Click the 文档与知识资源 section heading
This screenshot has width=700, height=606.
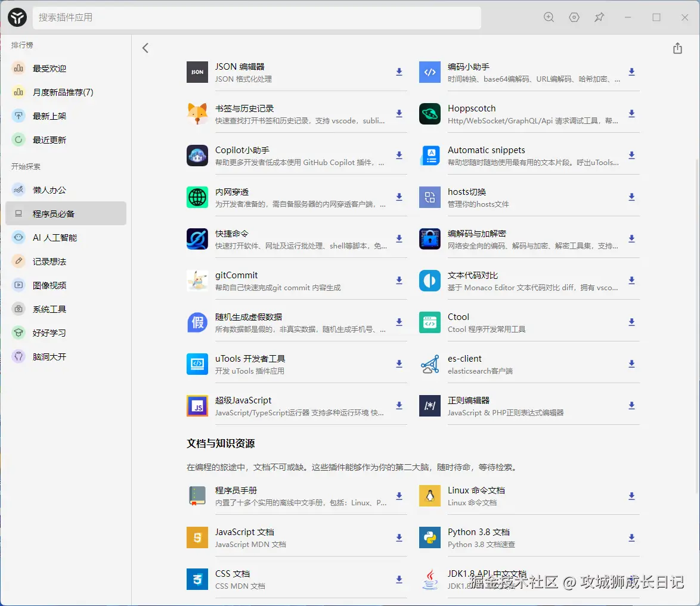coord(221,443)
